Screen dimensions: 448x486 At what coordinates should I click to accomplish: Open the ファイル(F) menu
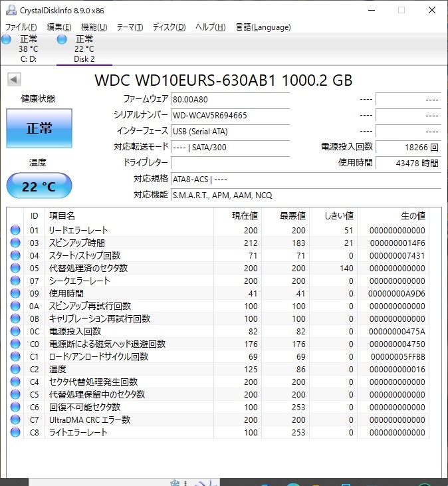tap(21, 27)
